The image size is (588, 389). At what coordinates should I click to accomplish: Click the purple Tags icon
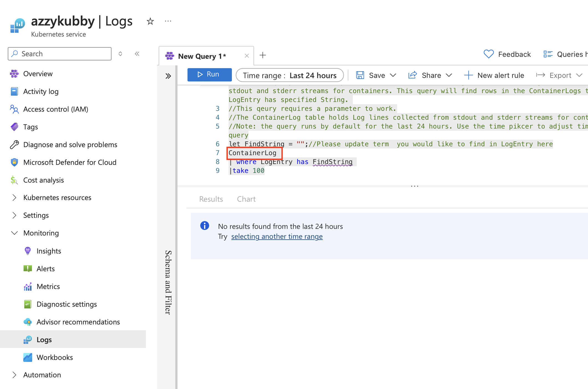(14, 127)
